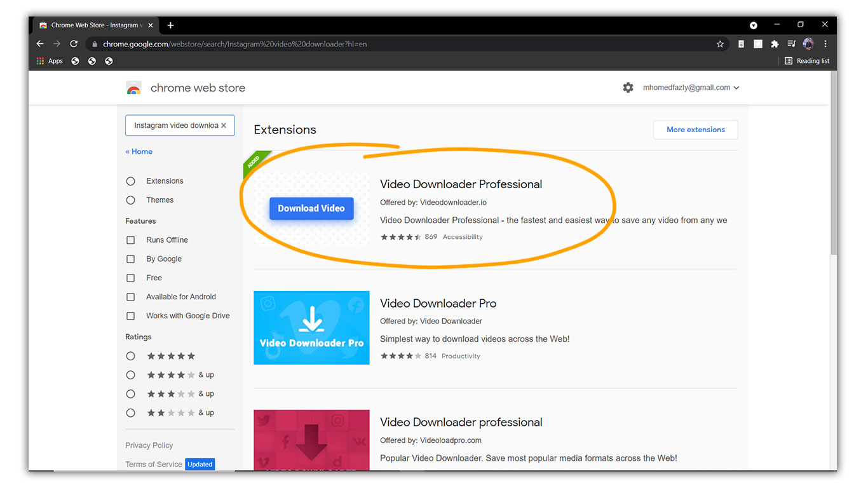Open Video Downloader professional by Videoloadpro.com
The height and width of the screenshot is (488, 868).
461,423
